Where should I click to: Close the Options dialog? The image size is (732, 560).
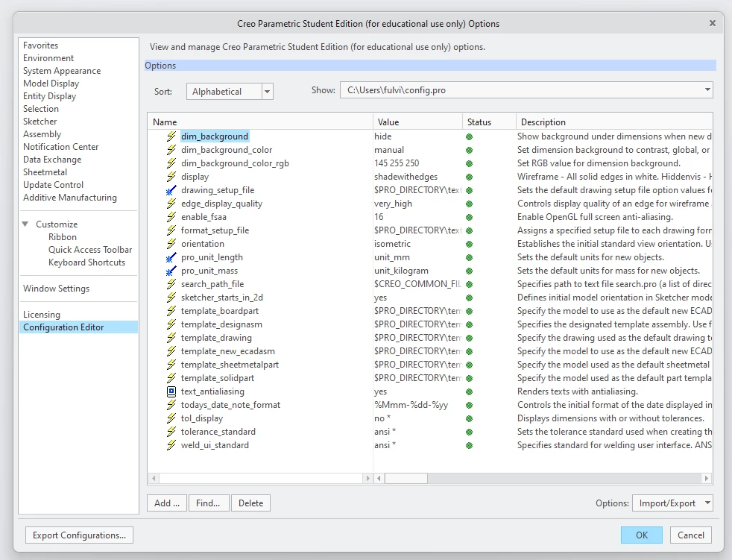(713, 23)
